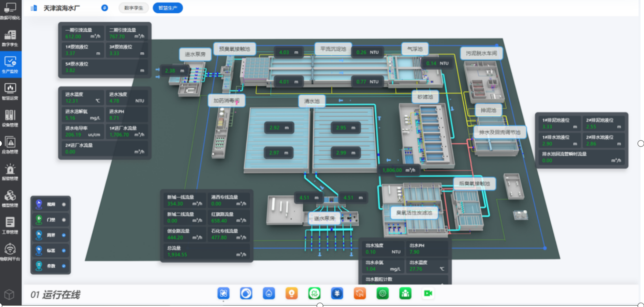Turn off the 参数 parameter layer

(64, 266)
